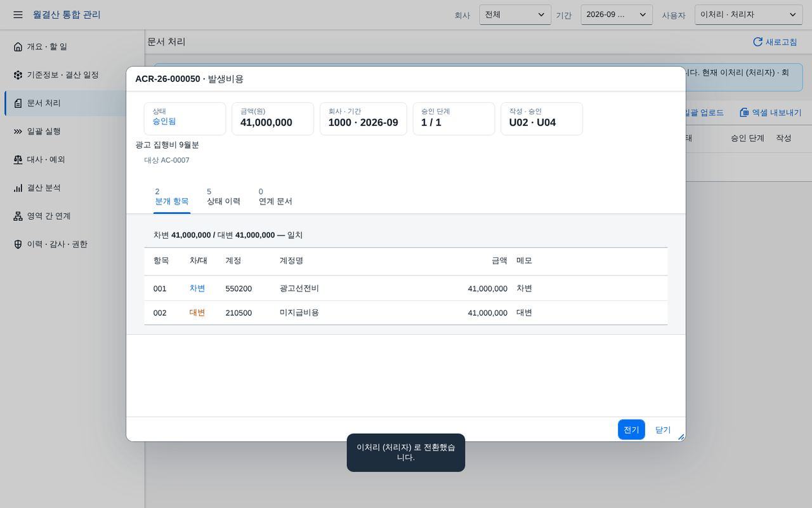The image size is (812, 508).
Task: Switch to the 상태 이력 tab
Action: [223, 197]
